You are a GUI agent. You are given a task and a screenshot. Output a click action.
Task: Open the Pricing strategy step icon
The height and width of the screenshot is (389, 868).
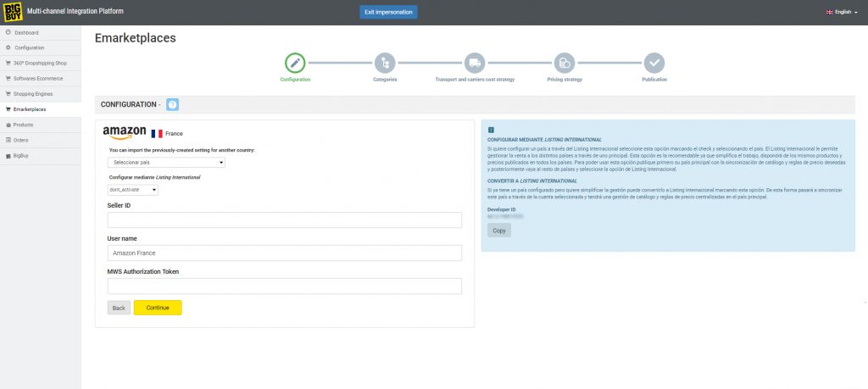[565, 62]
